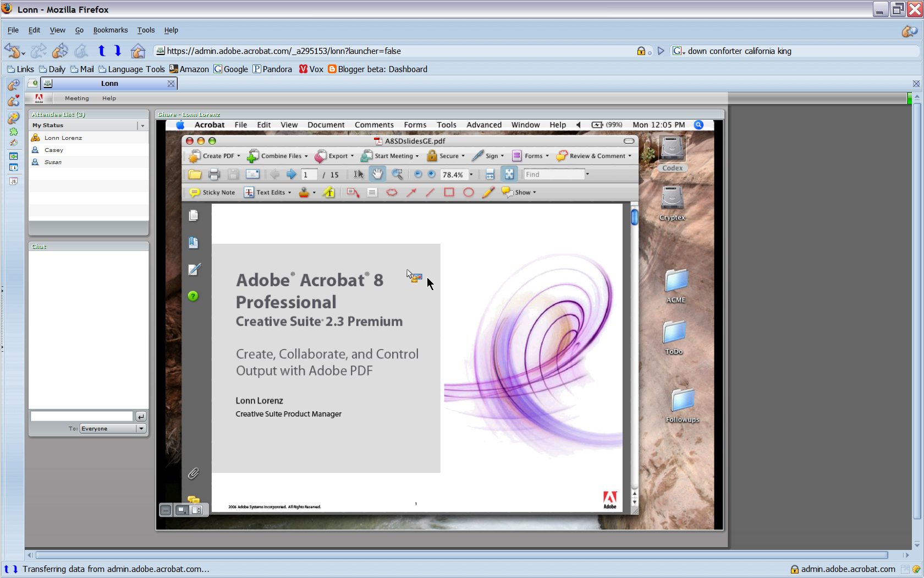Select the Cloud markup tool
924x578 pixels.
[392, 192]
